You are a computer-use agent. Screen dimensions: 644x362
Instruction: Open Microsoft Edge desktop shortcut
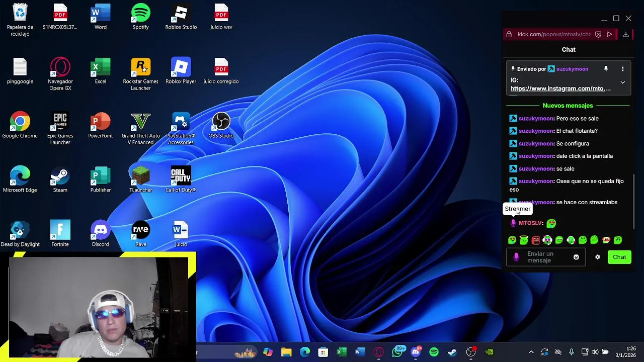click(x=20, y=180)
